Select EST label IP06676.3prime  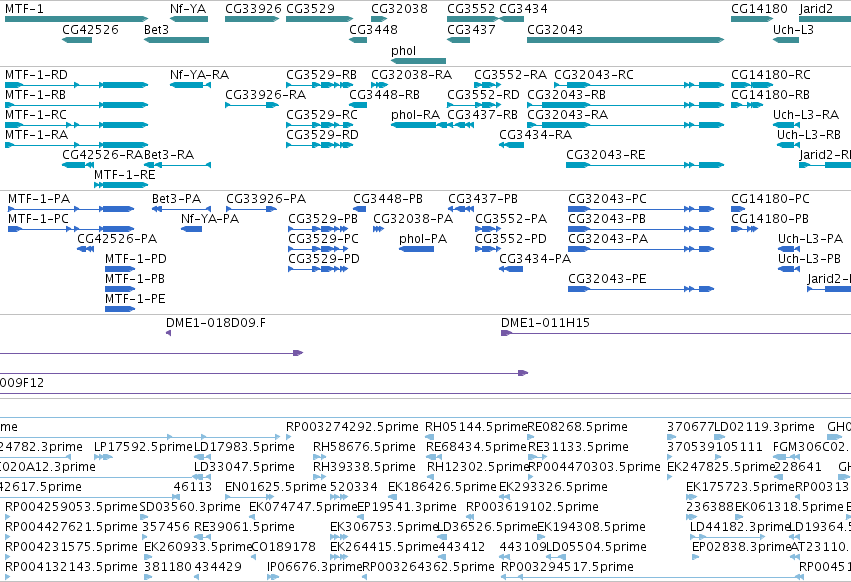pyautogui.click(x=314, y=566)
